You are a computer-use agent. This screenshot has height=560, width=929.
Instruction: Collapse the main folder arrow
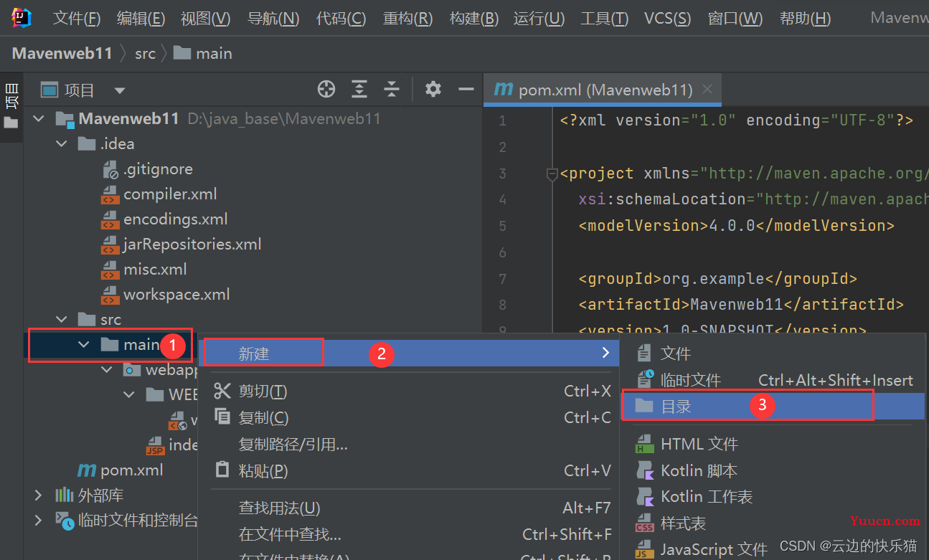point(84,345)
